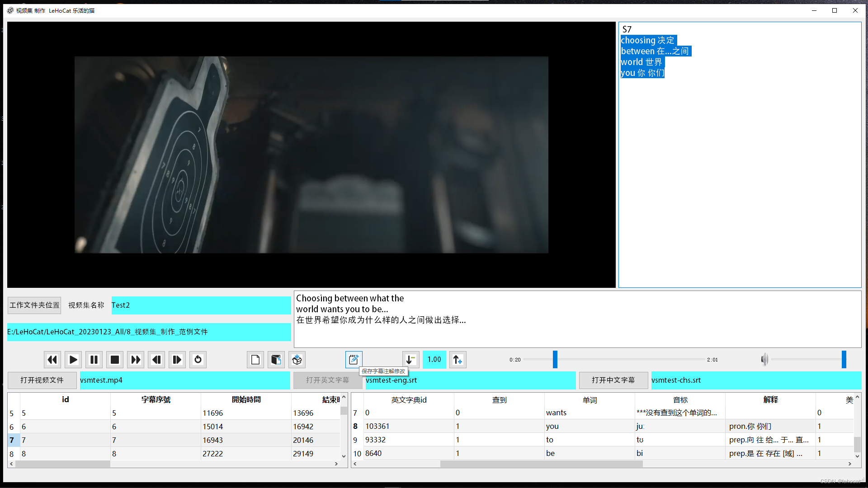Click the replay loop icon

tap(198, 360)
